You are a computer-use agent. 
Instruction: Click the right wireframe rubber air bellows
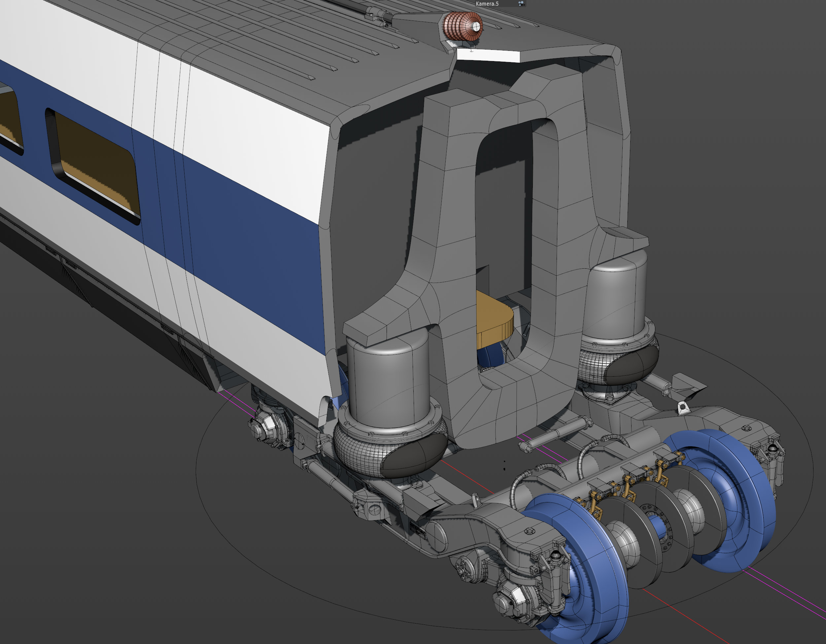(618, 363)
